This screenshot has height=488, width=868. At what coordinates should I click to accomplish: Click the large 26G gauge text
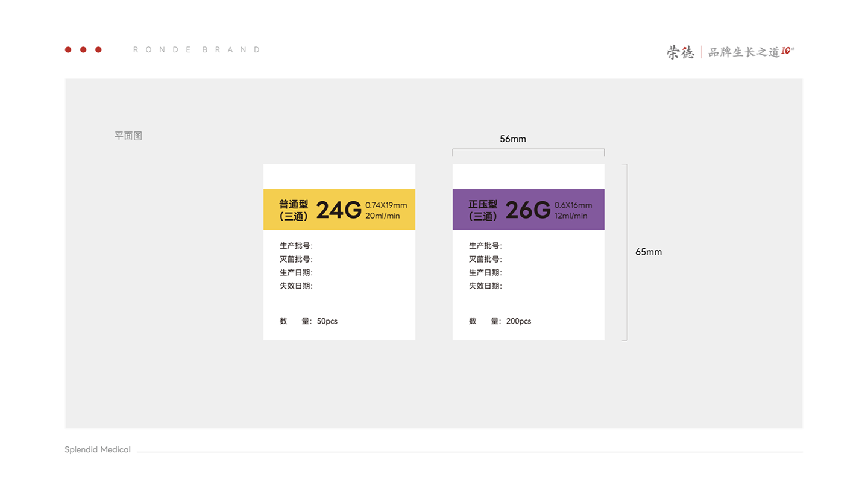point(528,210)
